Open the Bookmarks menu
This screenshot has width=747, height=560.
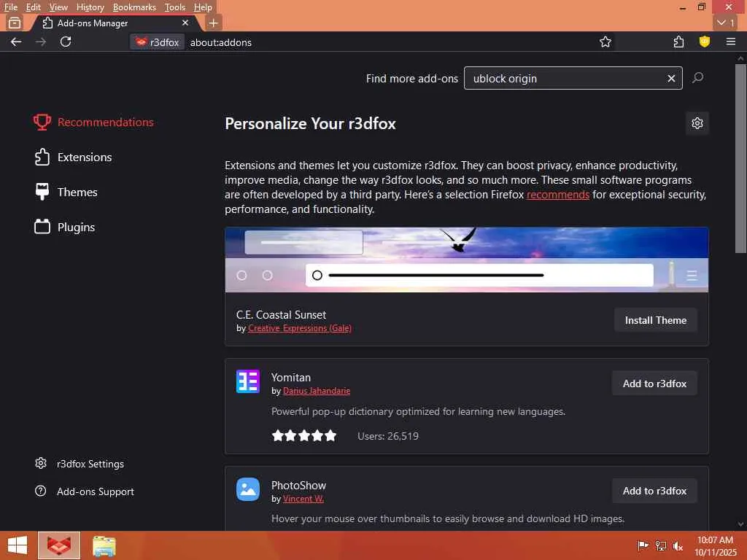pos(134,7)
